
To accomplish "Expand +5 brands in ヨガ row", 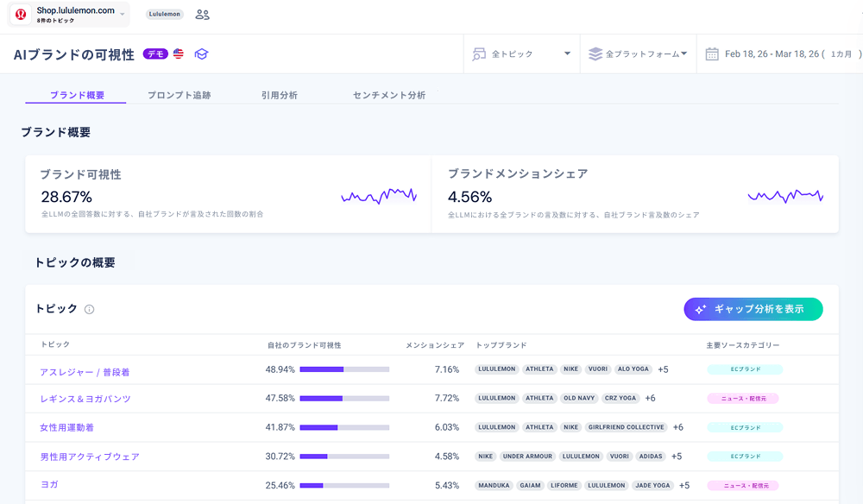I will pyautogui.click(x=684, y=486).
